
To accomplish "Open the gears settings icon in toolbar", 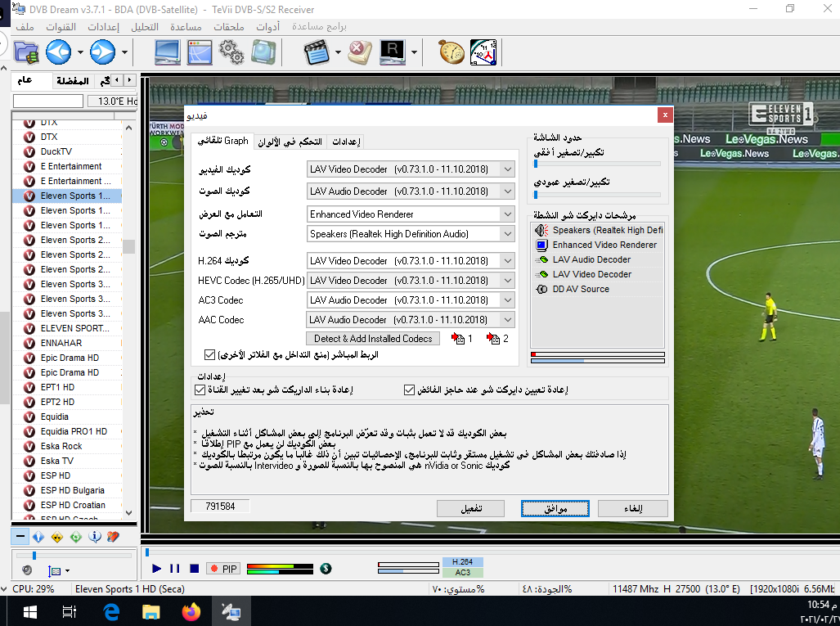I will pos(231,52).
